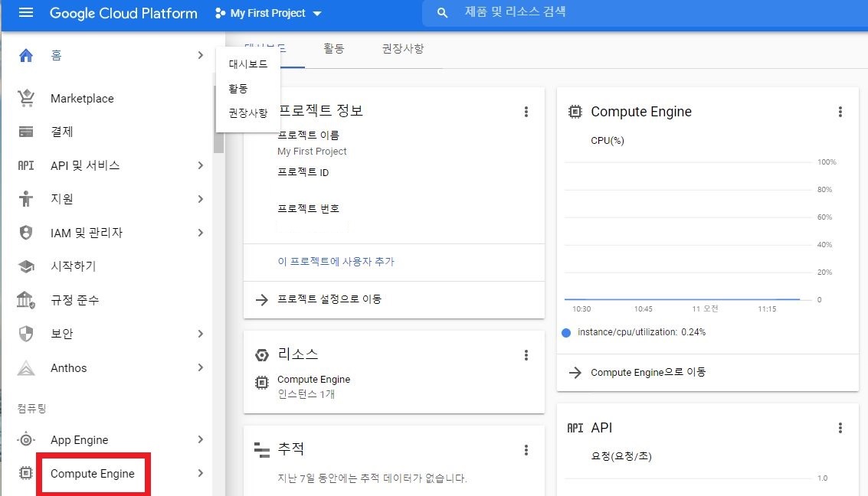Viewport: 868px width, 496px height.
Task: Open 리소스 card three-dot menu
Action: tap(526, 355)
